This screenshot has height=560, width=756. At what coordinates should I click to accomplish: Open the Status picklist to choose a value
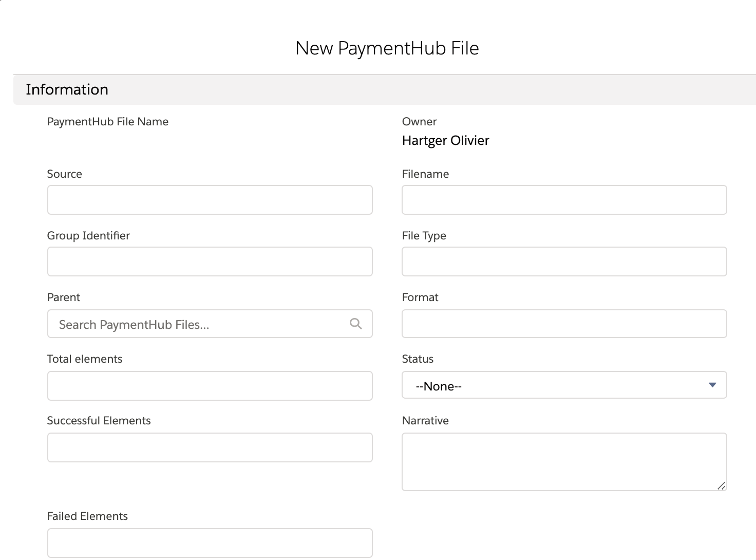click(x=564, y=385)
